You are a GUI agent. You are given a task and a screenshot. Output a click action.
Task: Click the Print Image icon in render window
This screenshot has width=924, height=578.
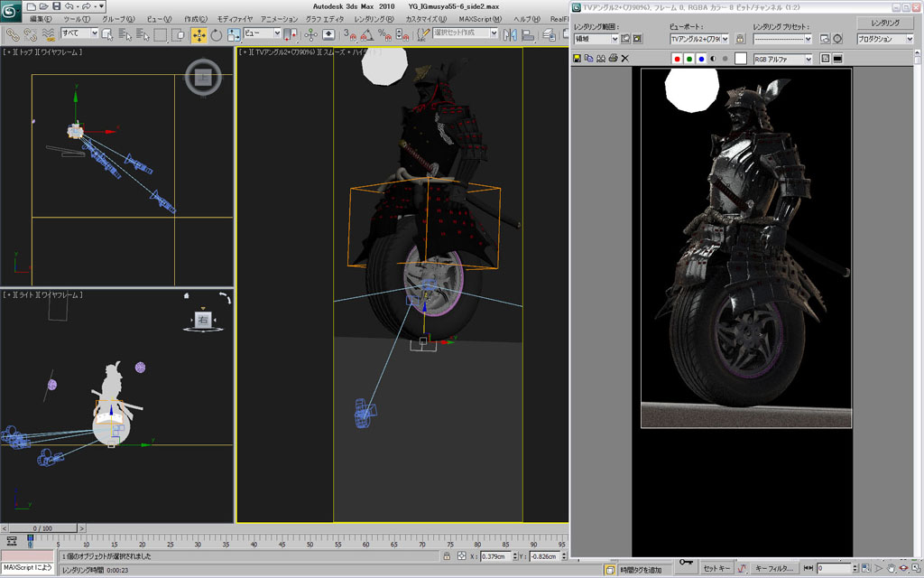[x=613, y=59]
